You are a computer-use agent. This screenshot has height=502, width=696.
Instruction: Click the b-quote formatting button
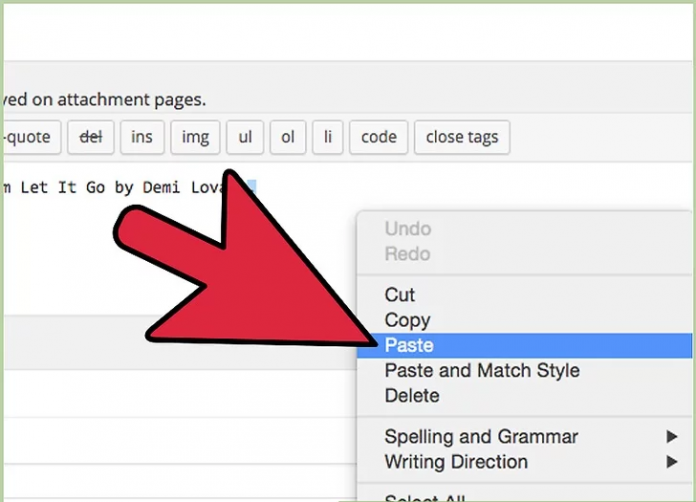point(30,137)
